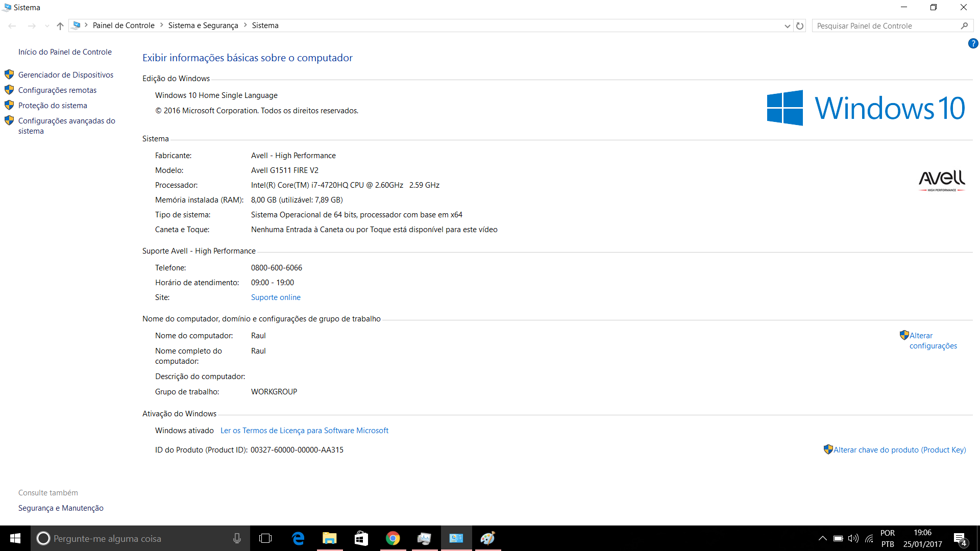Select Sistema breadcrumb
The image size is (980, 551).
[265, 26]
